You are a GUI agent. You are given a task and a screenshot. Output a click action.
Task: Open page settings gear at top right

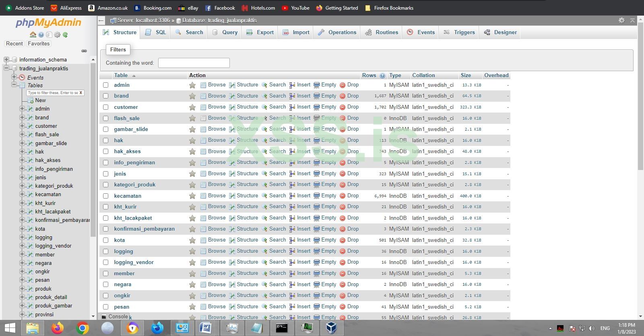[621, 20]
